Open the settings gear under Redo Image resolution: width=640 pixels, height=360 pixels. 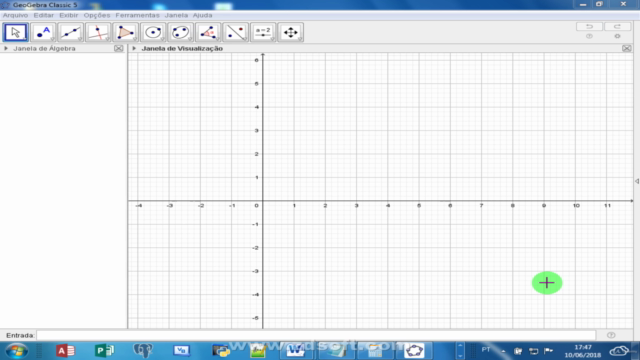[x=617, y=36]
